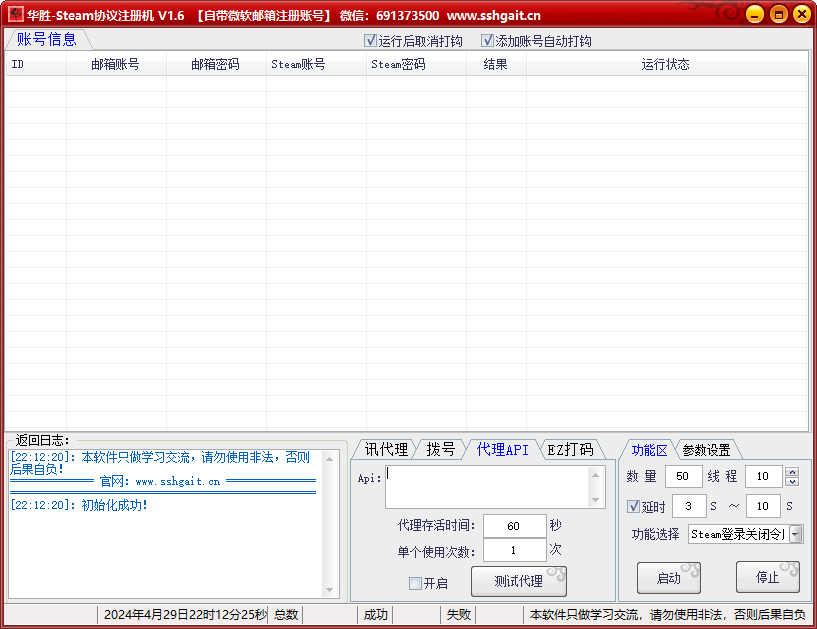The image size is (817, 629).
Task: Select the 账号信息 tab
Action: (47, 39)
